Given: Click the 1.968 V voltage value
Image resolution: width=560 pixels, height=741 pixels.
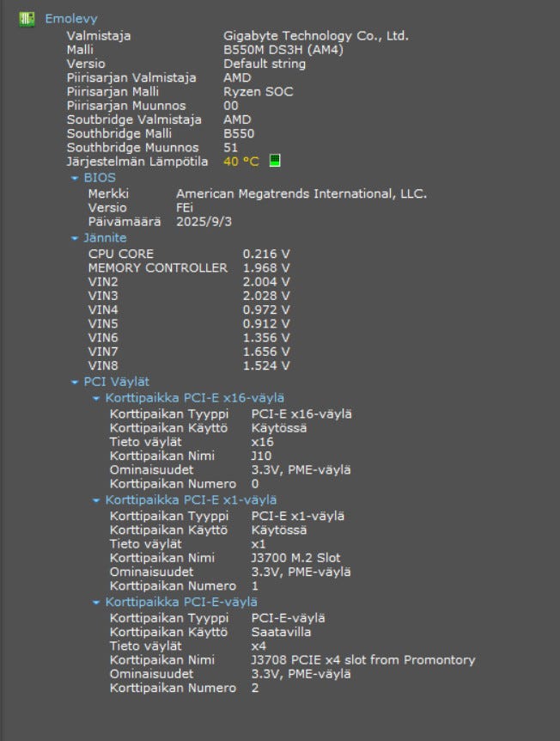Looking at the screenshot, I should click(x=266, y=268).
